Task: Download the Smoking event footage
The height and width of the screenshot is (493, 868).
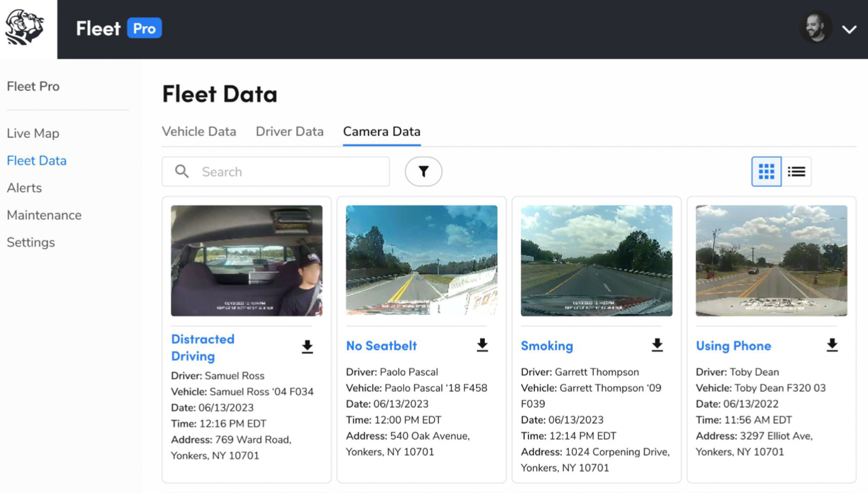Action: pyautogui.click(x=657, y=346)
